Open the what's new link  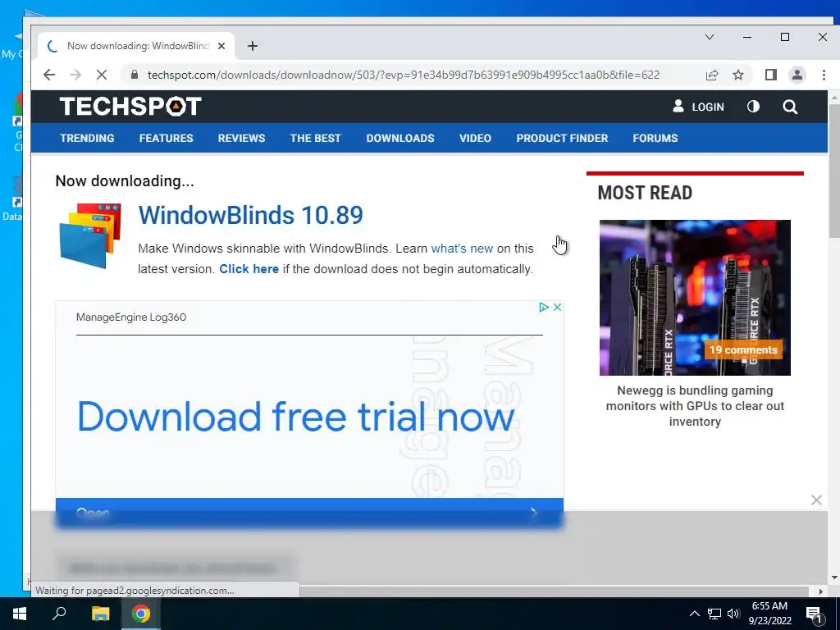[x=462, y=249]
